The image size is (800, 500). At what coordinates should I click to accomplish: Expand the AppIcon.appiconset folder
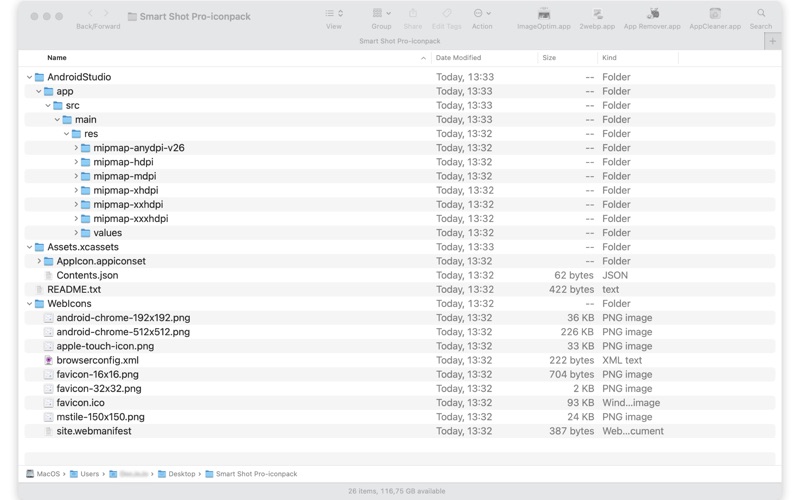[x=39, y=261]
